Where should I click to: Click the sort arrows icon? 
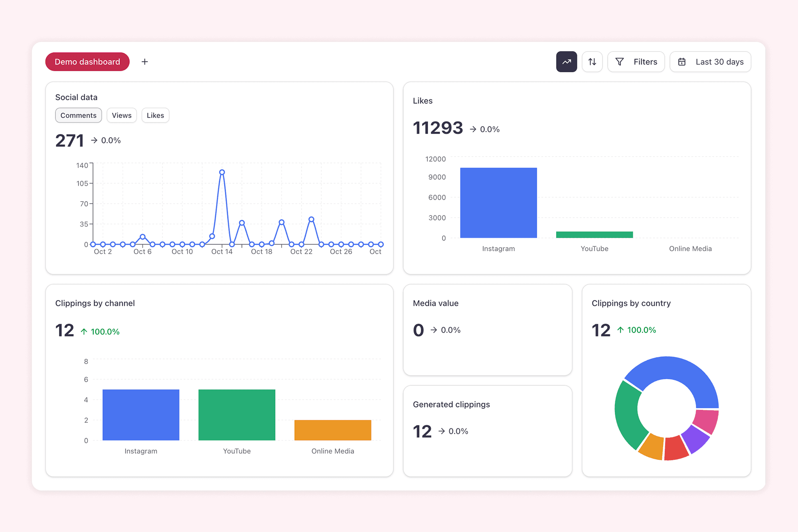click(592, 61)
